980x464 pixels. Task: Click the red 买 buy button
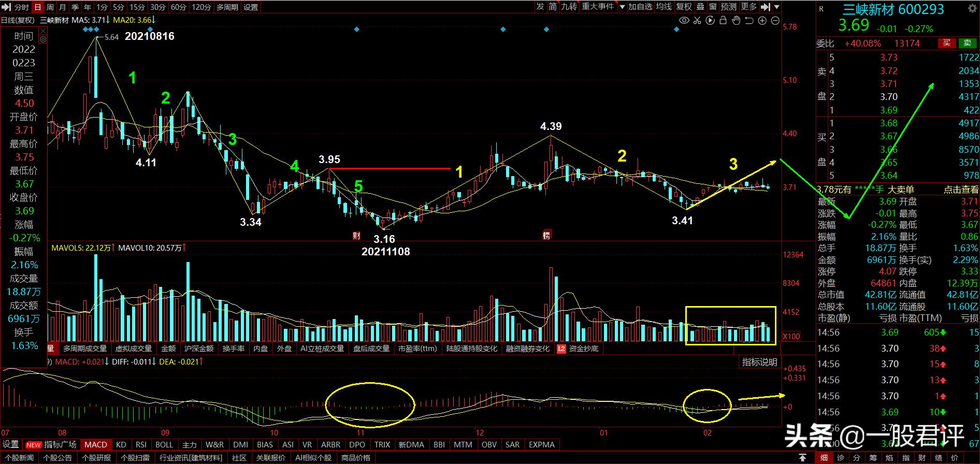947,44
